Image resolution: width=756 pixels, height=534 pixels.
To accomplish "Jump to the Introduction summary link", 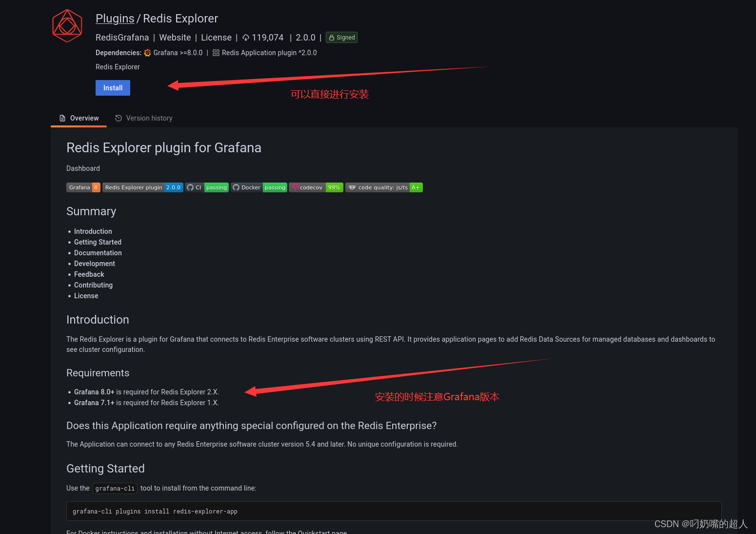I will point(93,231).
